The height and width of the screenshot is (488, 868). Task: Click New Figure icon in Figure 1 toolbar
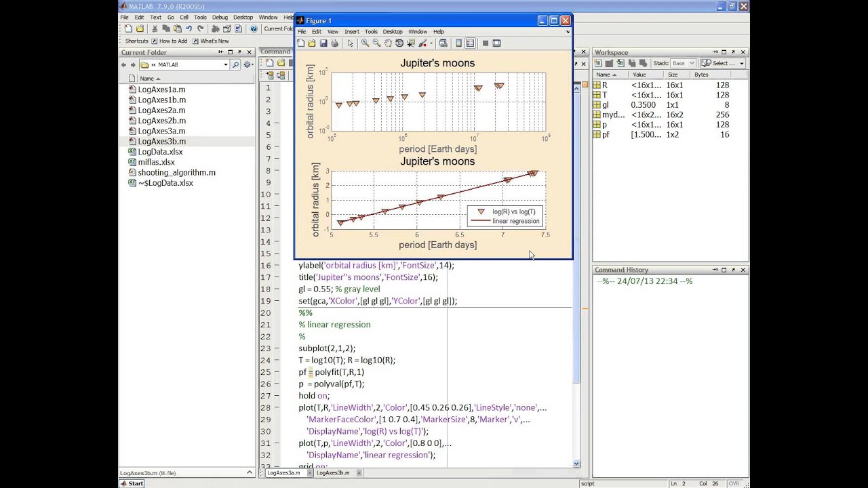tap(300, 43)
